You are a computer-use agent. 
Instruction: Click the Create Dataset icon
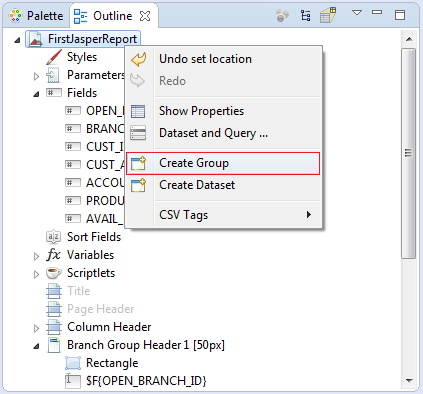[138, 185]
